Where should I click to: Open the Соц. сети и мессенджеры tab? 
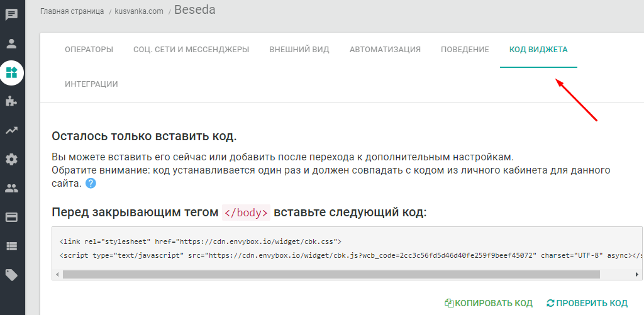191,50
